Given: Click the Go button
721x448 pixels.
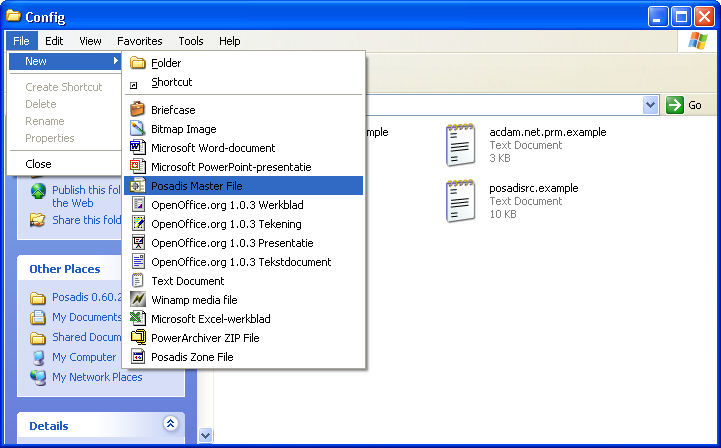Looking at the screenshot, I should pos(684,105).
